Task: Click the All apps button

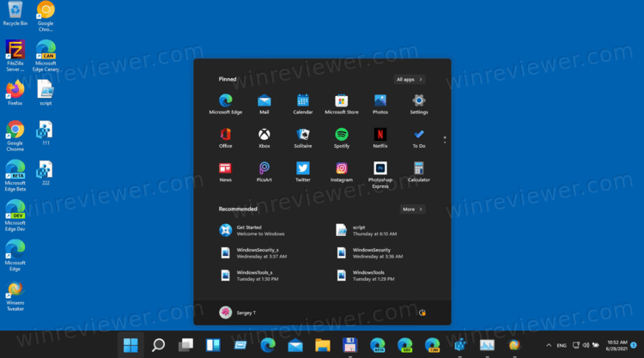Action: [409, 79]
